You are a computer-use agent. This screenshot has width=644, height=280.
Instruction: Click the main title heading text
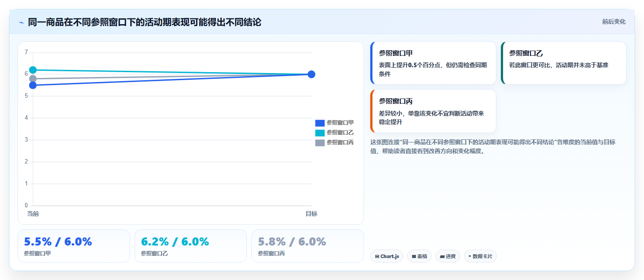tap(145, 22)
